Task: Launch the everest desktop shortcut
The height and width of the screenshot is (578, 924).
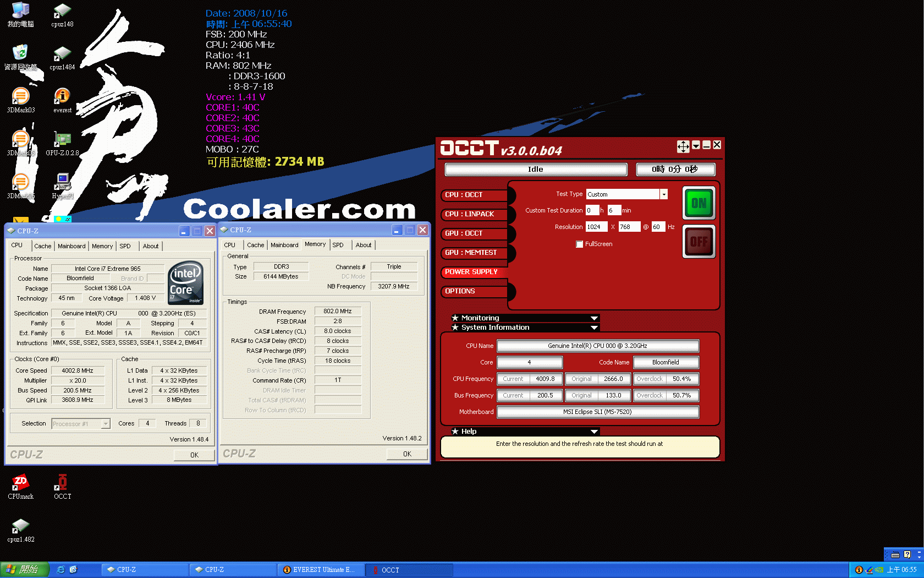Action: tap(62, 101)
